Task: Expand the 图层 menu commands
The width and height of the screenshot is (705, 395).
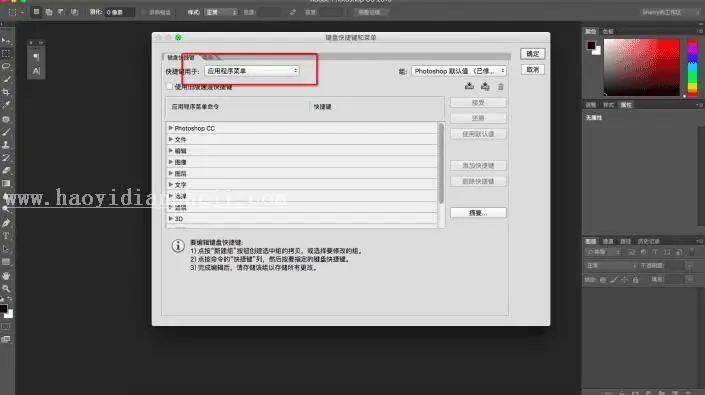Action: tap(171, 173)
